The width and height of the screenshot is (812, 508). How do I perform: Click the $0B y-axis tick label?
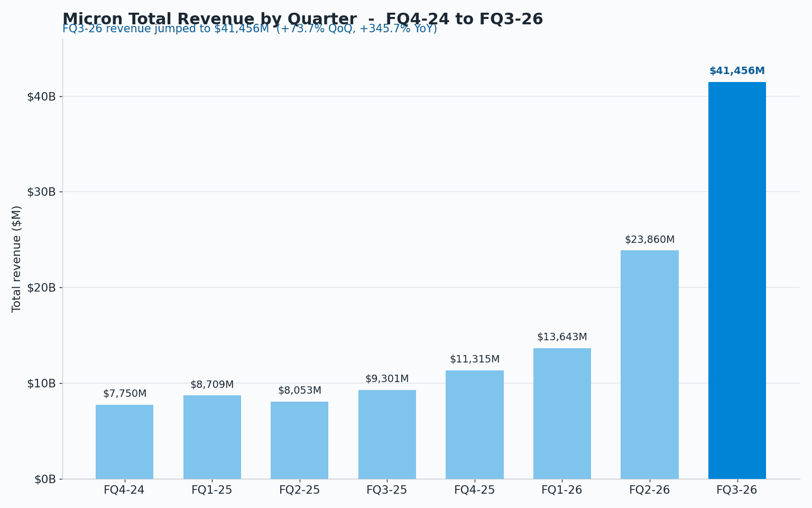45,479
